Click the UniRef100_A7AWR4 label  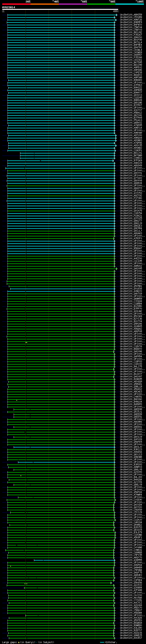(131, 495)
